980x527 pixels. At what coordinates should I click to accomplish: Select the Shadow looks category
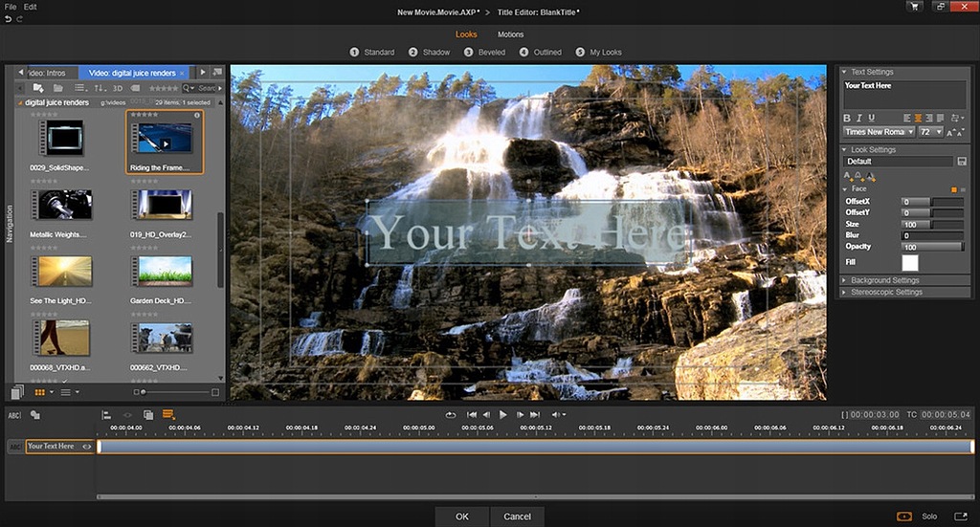click(x=430, y=53)
